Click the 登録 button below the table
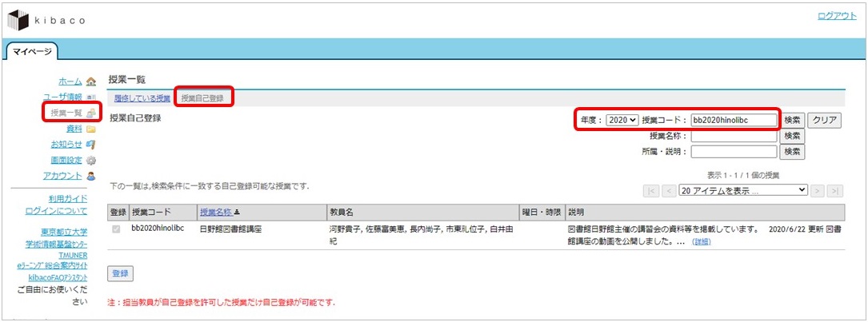This screenshot has width=868, height=322. coord(120,273)
